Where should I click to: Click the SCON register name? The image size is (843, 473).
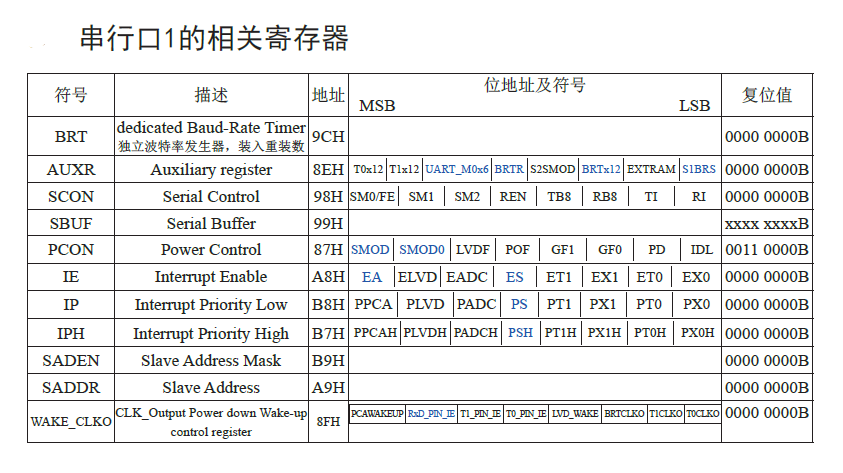point(70,197)
